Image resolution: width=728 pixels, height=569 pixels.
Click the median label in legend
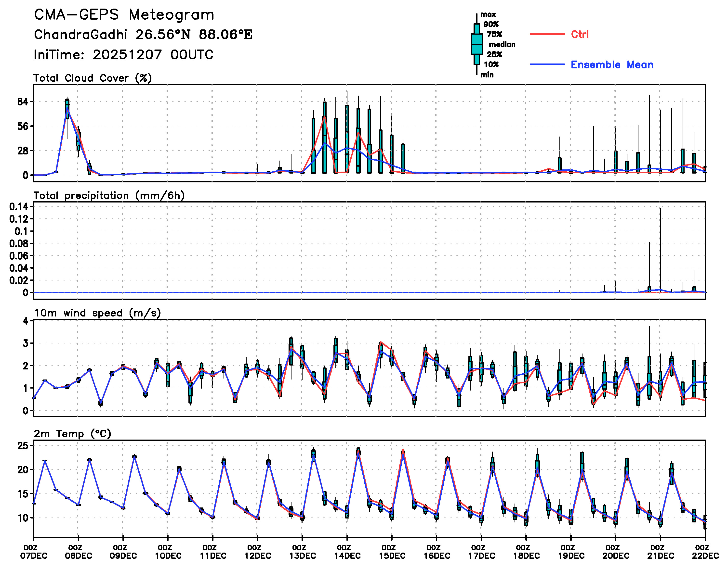coord(502,45)
